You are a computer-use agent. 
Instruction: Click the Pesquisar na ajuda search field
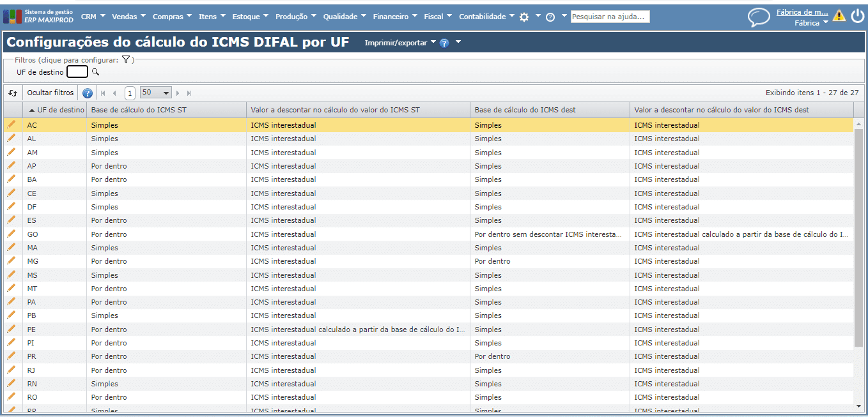[610, 17]
